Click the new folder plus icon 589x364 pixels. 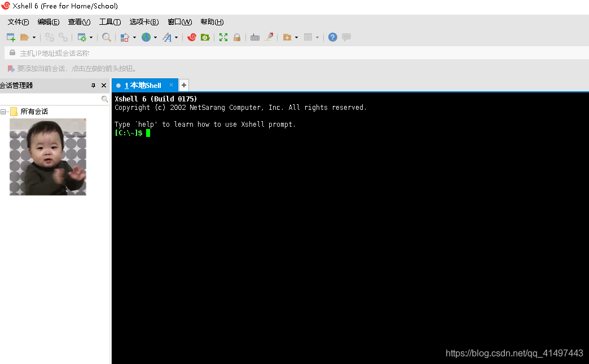point(287,37)
